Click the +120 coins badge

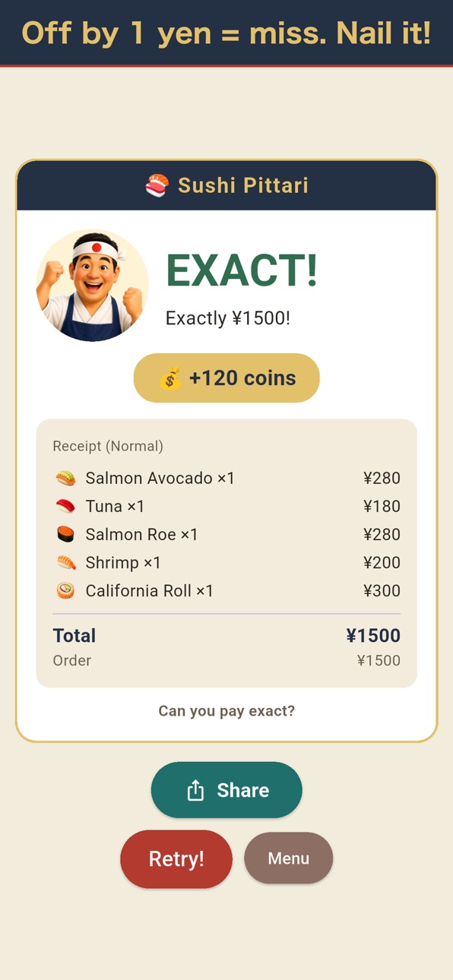[226, 378]
